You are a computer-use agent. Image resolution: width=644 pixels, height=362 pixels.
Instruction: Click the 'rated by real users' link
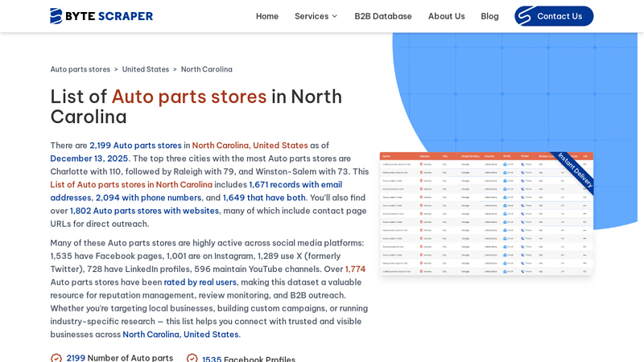[x=200, y=282]
